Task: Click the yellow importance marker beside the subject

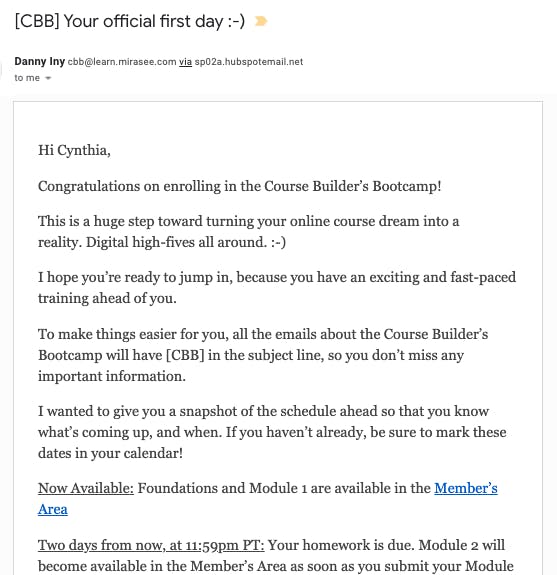Action: (261, 21)
